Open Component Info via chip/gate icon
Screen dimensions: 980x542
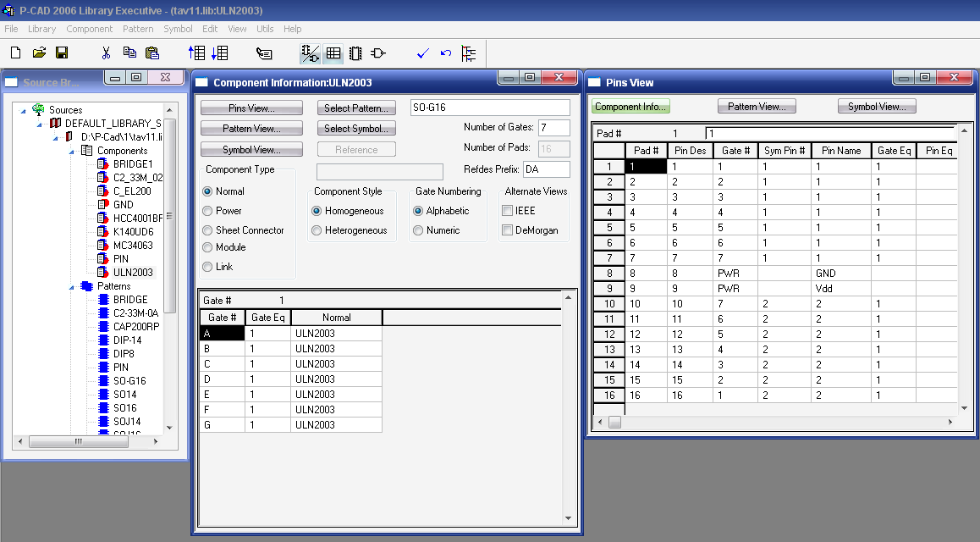tap(310, 53)
